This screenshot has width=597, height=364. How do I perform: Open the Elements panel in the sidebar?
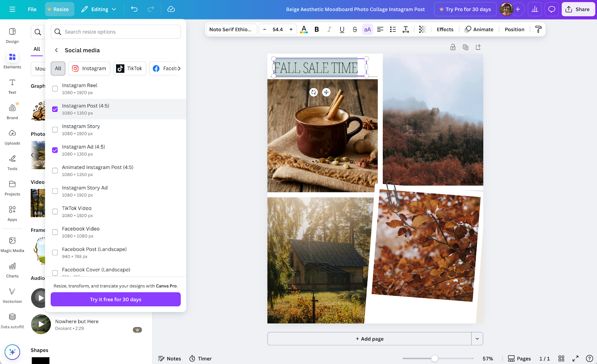[12, 60]
